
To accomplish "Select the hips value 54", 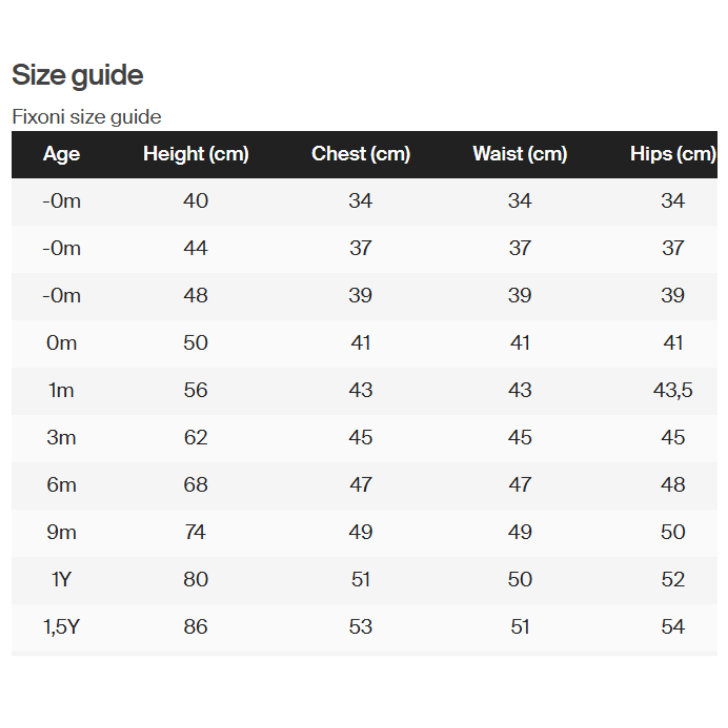I will pos(673,627).
